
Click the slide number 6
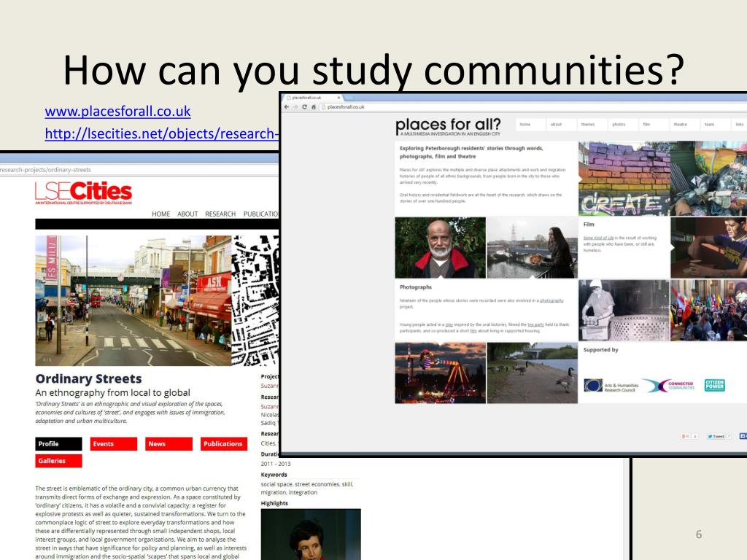(699, 534)
